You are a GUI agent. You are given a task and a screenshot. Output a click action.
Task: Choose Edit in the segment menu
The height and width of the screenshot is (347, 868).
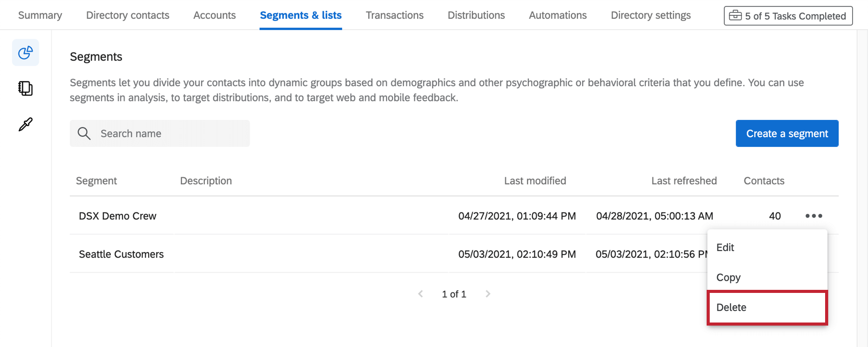[x=725, y=247]
